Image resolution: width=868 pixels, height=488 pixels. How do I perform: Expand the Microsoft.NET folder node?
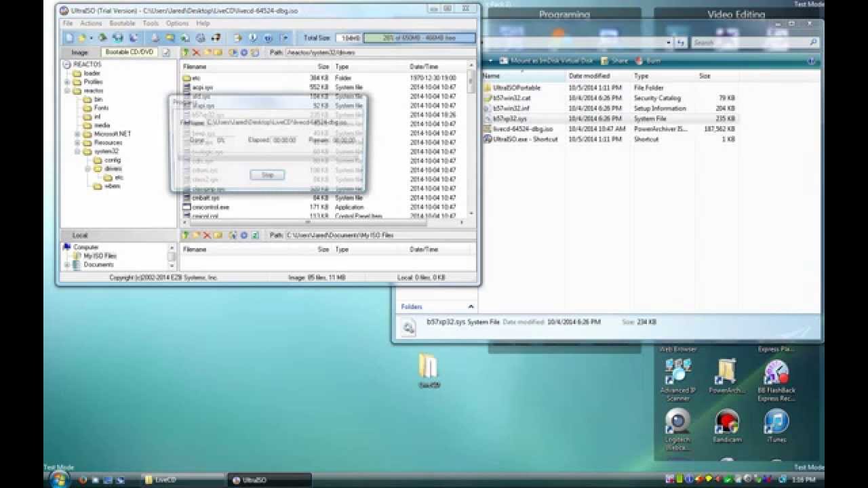[77, 134]
